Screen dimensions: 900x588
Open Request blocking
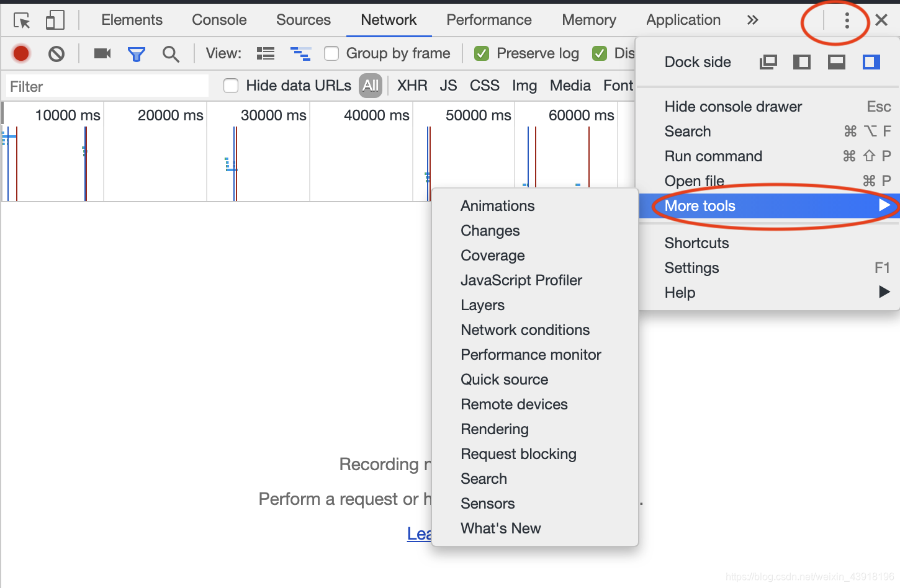coord(535,454)
